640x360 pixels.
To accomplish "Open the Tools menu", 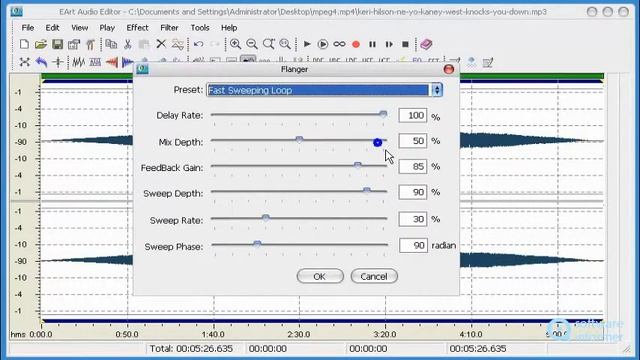I will coord(200,28).
